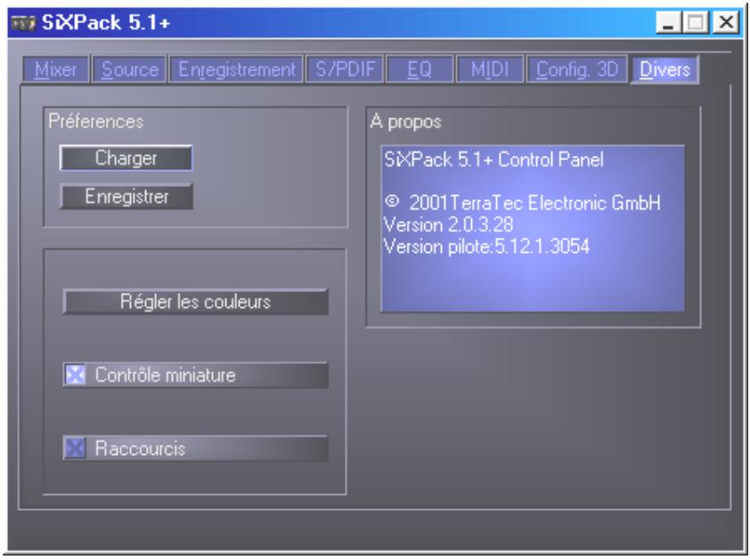Click the 'A propos' group label
Viewport: 750px width, 560px height.
coord(405,122)
